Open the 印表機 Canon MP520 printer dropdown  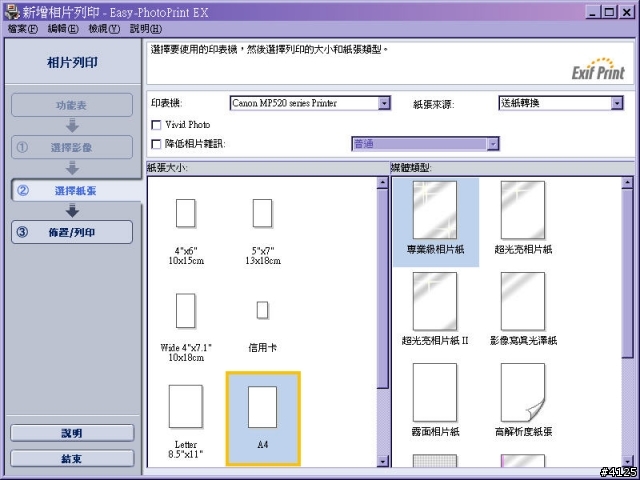point(310,103)
